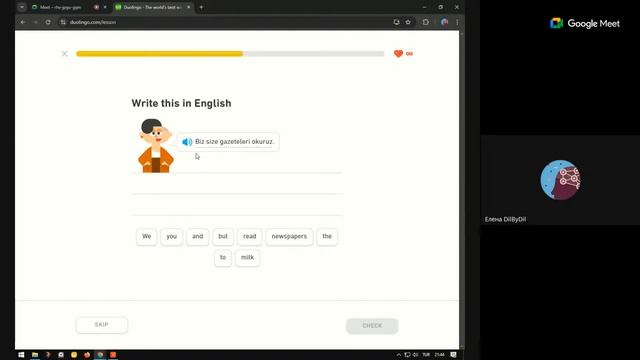The width and height of the screenshot is (640, 360).
Task: Open the Windows Start menu
Action: click(x=21, y=355)
